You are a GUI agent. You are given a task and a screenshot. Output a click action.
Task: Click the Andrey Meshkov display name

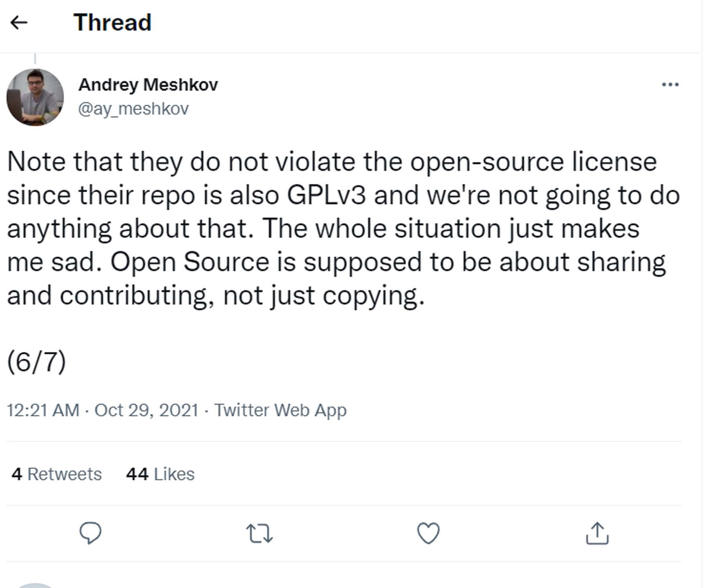coord(148,85)
